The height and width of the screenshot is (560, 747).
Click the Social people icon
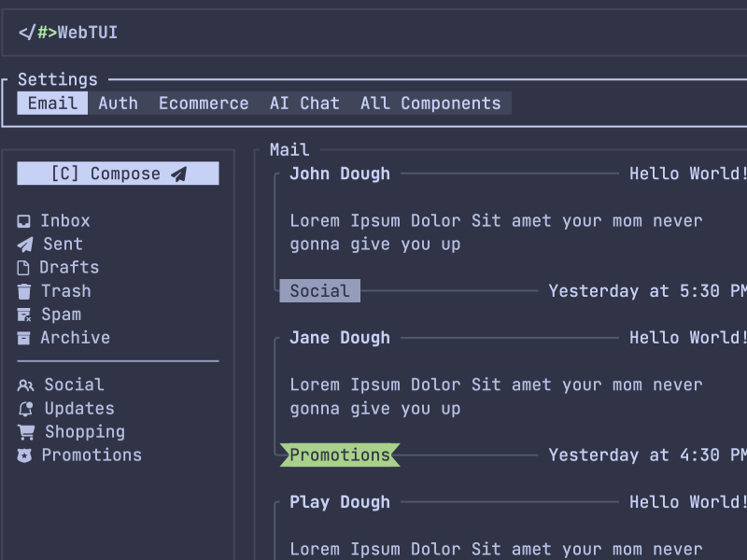(26, 385)
